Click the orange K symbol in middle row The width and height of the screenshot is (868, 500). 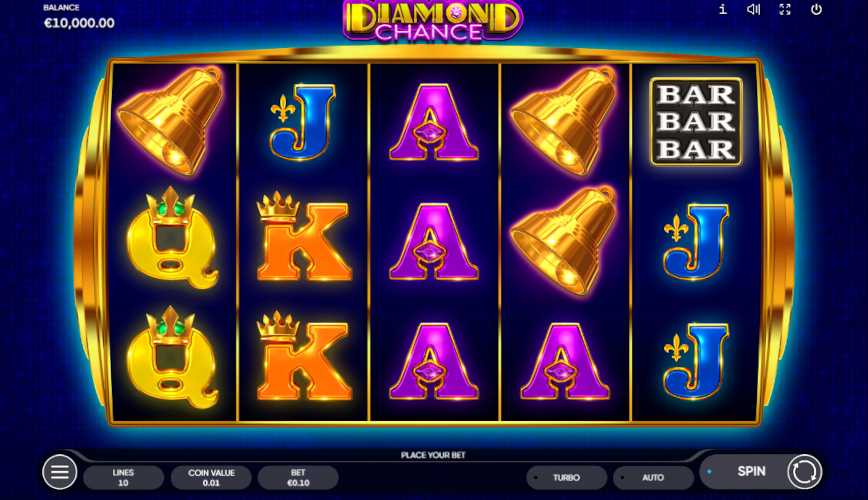(x=303, y=236)
